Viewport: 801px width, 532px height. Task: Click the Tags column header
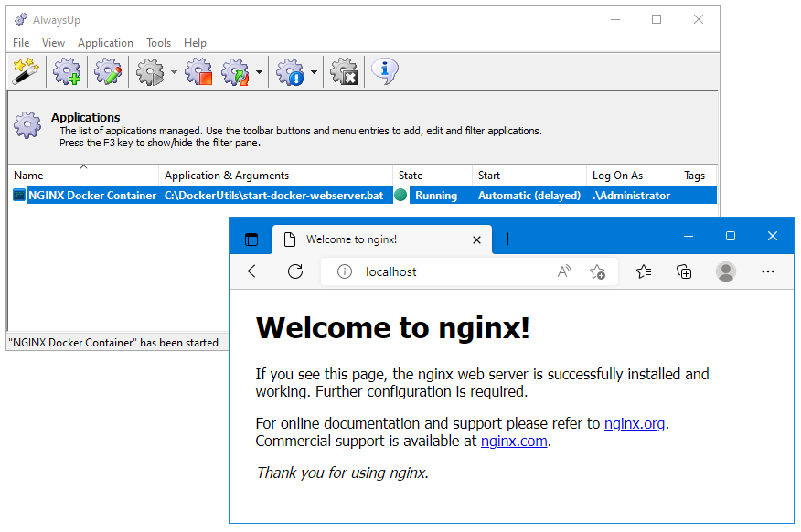pyautogui.click(x=698, y=176)
